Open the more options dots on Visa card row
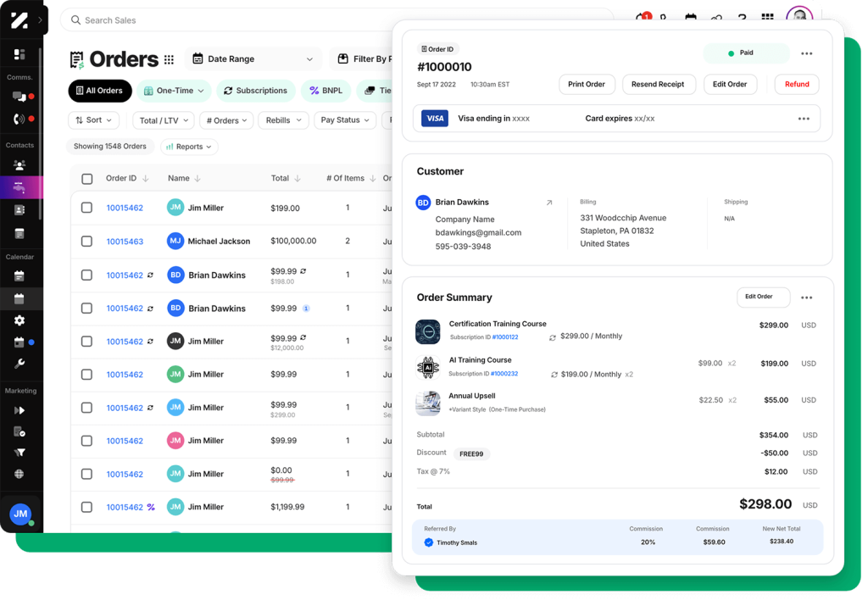The height and width of the screenshot is (606, 868). coord(804,119)
